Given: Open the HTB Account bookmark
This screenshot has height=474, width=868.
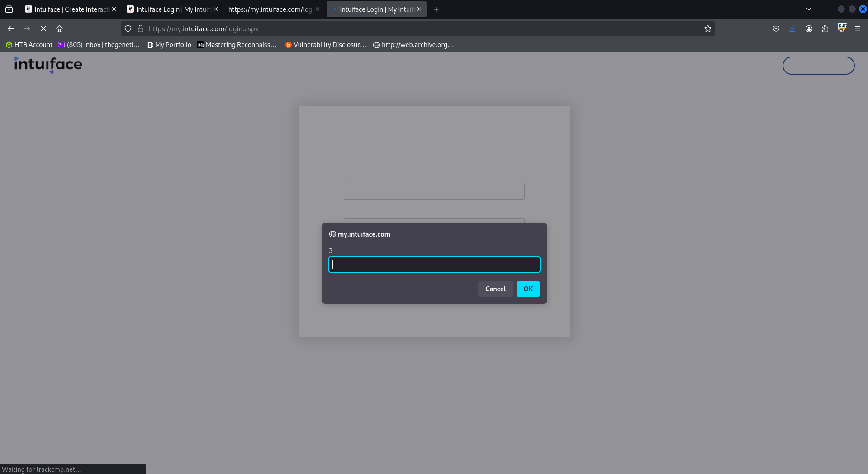Looking at the screenshot, I should pyautogui.click(x=29, y=45).
